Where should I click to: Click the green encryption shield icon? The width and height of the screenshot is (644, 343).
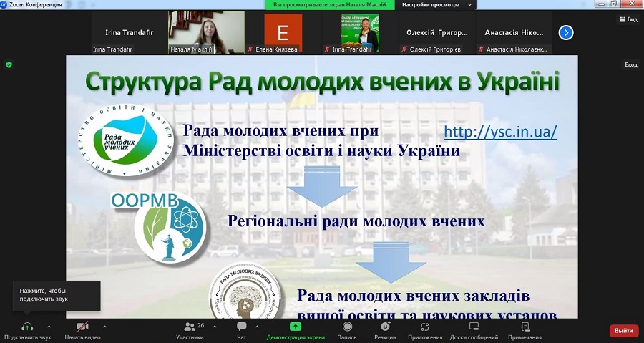click(x=9, y=64)
